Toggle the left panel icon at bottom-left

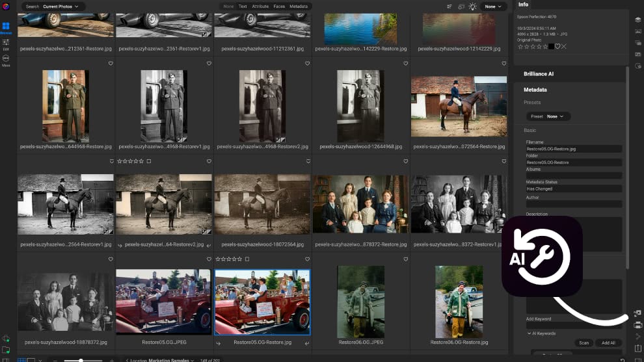pyautogui.click(x=6, y=360)
